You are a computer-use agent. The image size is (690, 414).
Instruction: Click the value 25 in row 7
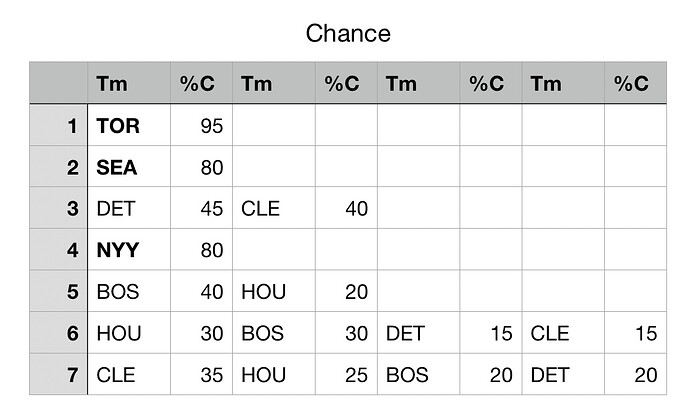346,374
